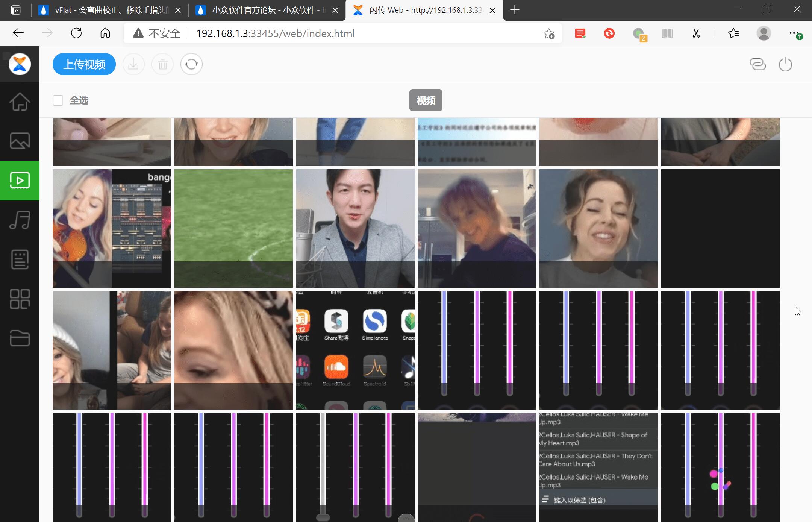Click the 上传视频 upload button

click(84, 64)
